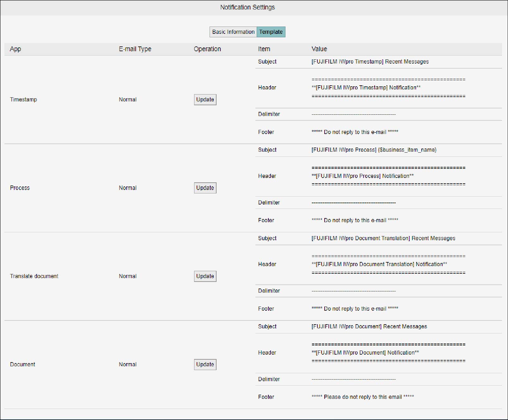Select the Template tab
This screenshot has height=420, width=508.
[271, 32]
